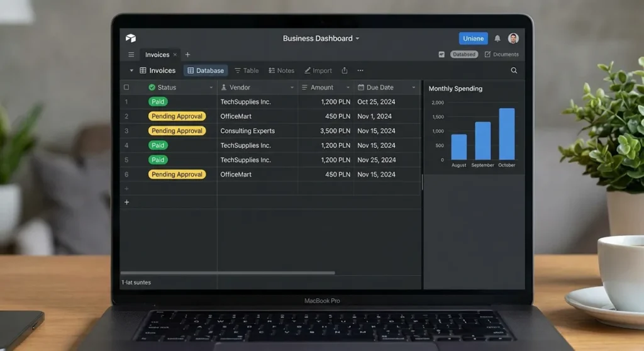The height and width of the screenshot is (351, 644).
Task: Click the Dcuments link
Action: 502,55
